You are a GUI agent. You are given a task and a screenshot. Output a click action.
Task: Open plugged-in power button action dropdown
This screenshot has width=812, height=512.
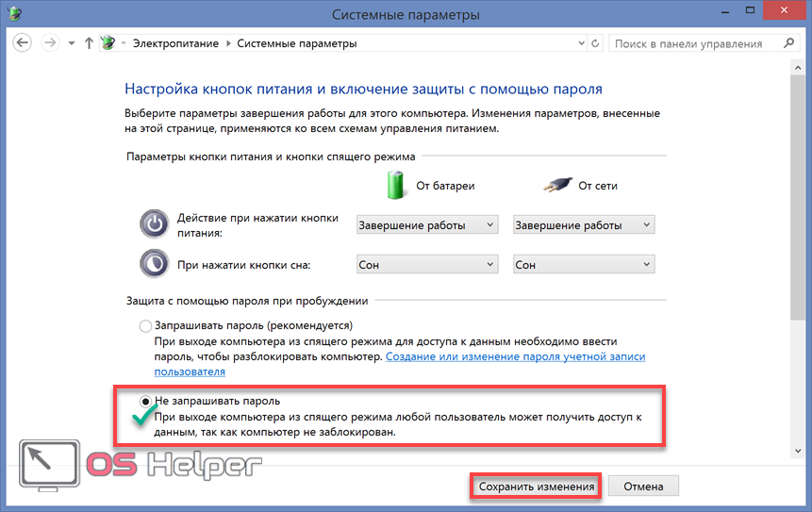[584, 225]
